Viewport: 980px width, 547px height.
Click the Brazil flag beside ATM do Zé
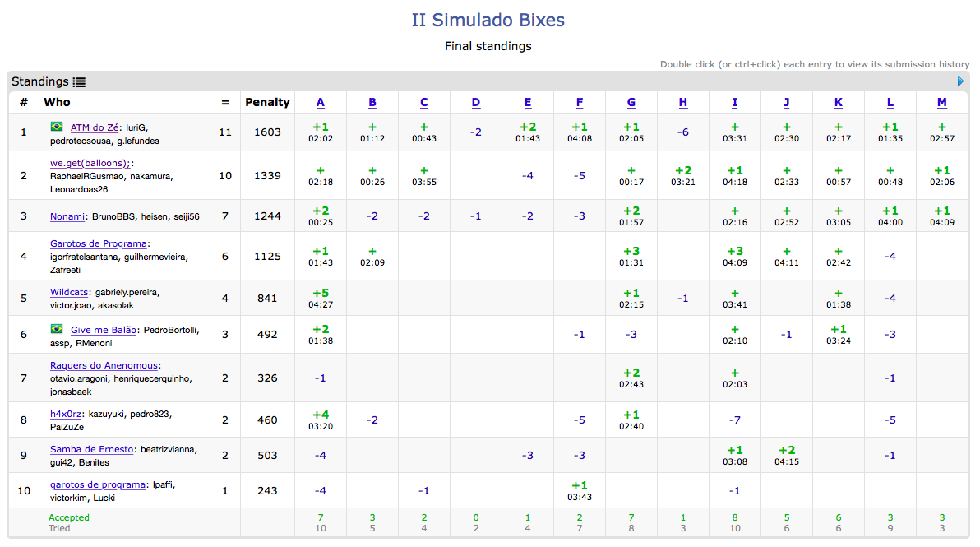click(x=57, y=127)
